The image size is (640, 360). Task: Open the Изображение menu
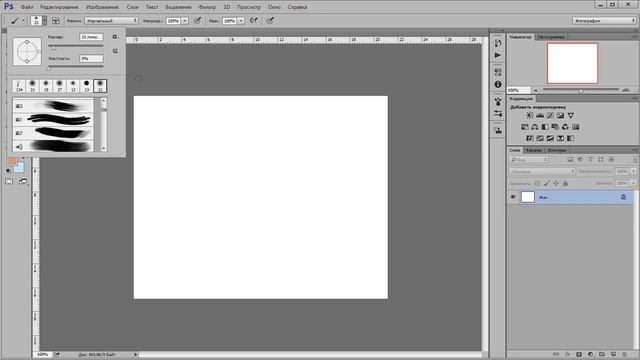point(102,7)
